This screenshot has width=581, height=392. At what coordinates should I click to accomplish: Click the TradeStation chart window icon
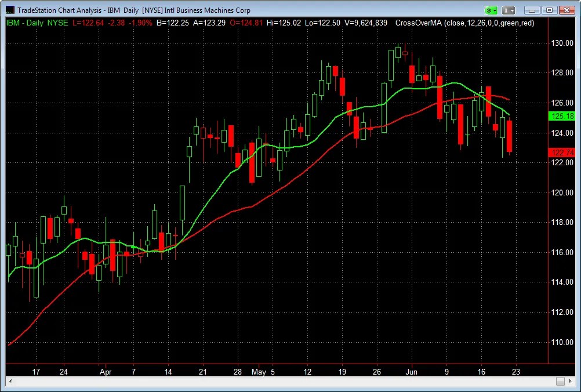(x=10, y=10)
